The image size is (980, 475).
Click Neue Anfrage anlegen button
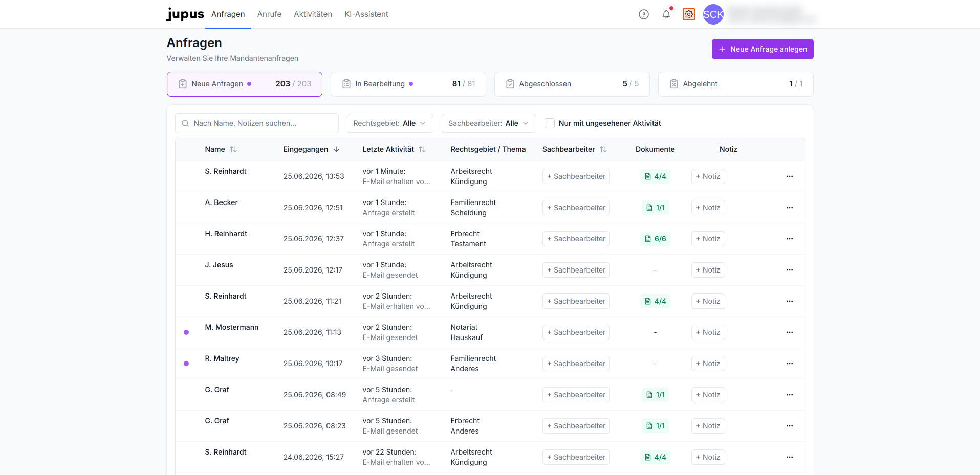point(763,49)
